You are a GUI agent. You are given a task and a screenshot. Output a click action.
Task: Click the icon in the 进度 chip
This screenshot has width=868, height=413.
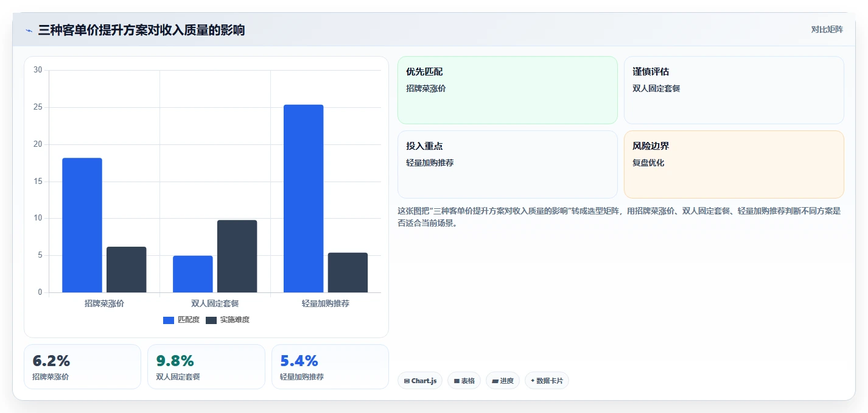(495, 381)
